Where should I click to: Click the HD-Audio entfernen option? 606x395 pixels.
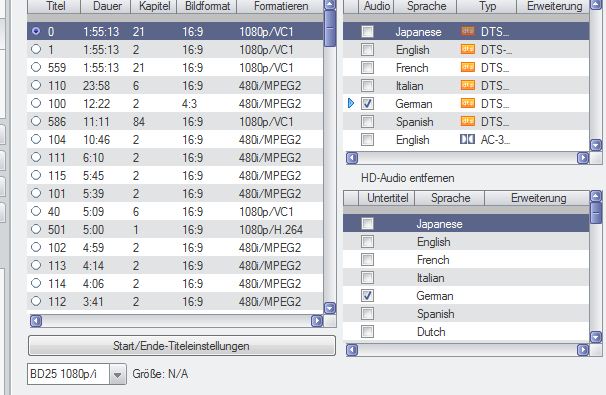tap(408, 178)
